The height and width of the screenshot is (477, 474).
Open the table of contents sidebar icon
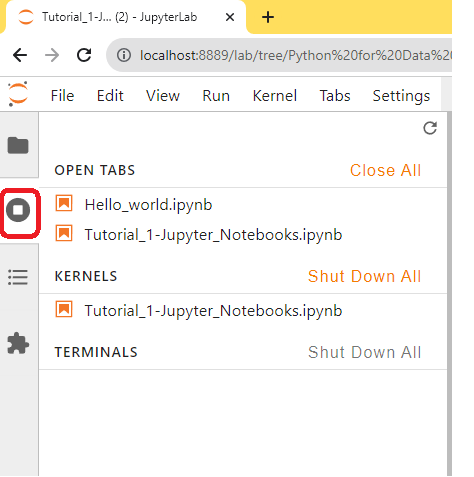pos(18,277)
